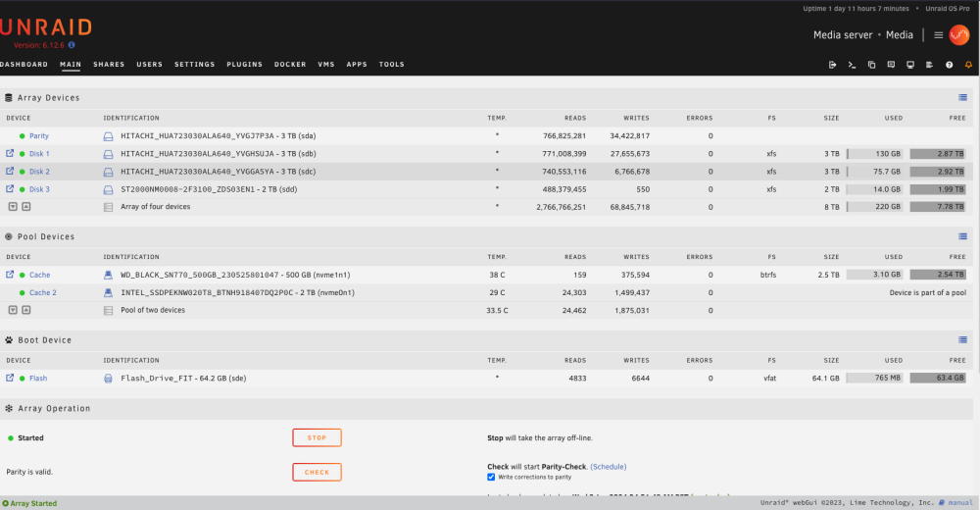Click Disk 2 free-space bar showing 2.92 TB

938,172
